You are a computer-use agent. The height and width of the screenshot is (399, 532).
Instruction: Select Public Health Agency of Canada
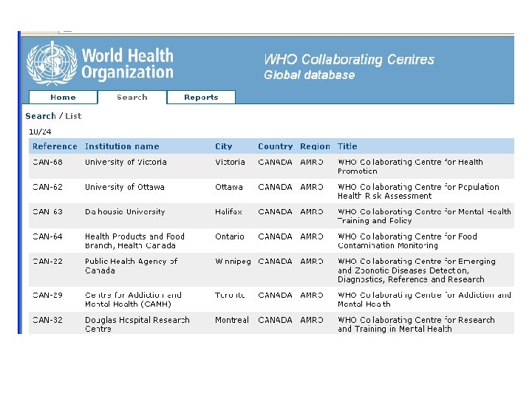132,266
